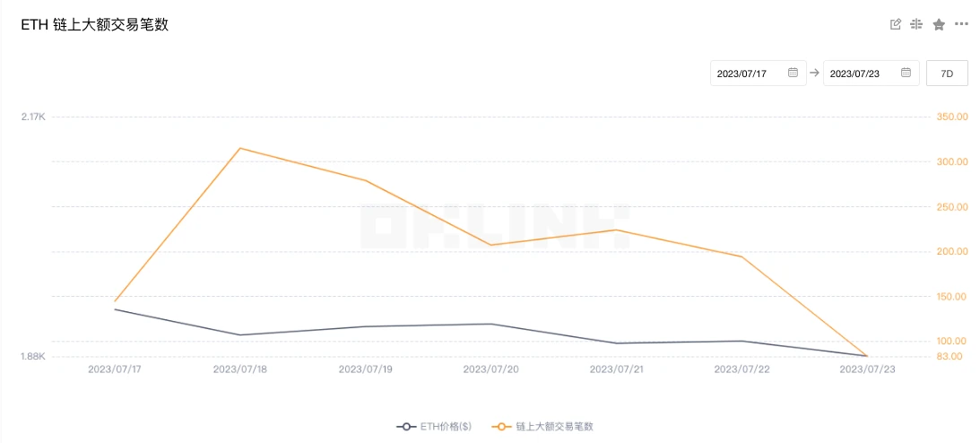Click the 2023/07/20 x-axis date label
Image resolution: width=980 pixels, height=443 pixels.
[x=490, y=369]
